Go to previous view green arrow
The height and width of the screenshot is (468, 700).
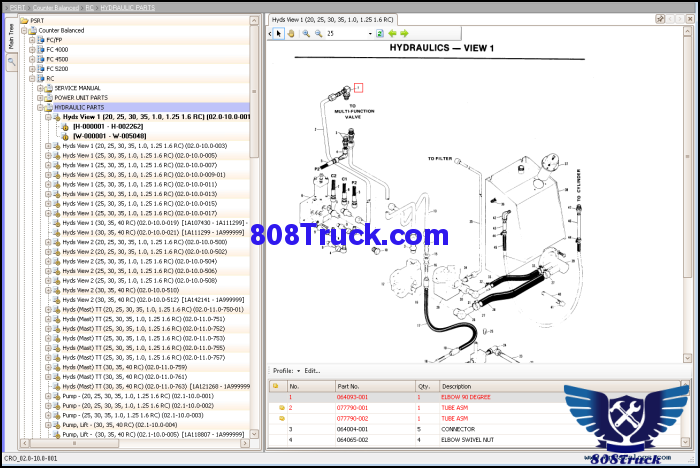(393, 33)
